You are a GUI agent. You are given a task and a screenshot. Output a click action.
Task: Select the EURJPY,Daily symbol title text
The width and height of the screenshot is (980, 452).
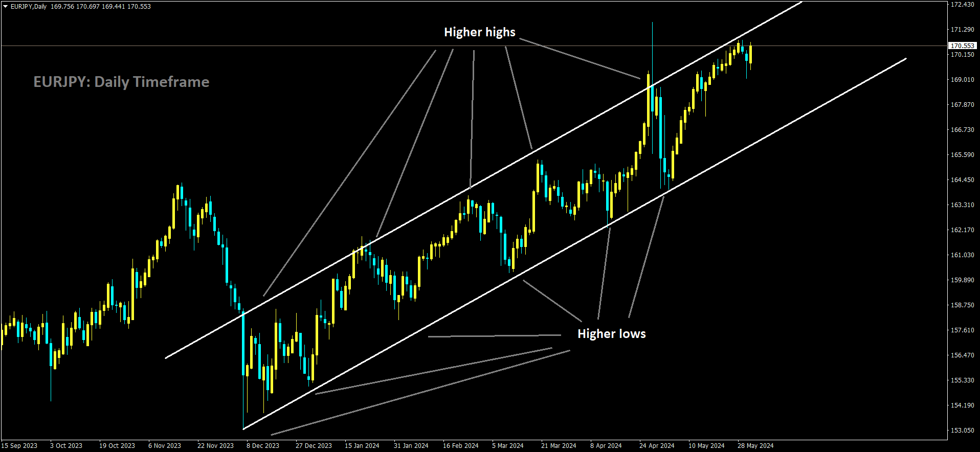click(x=28, y=7)
